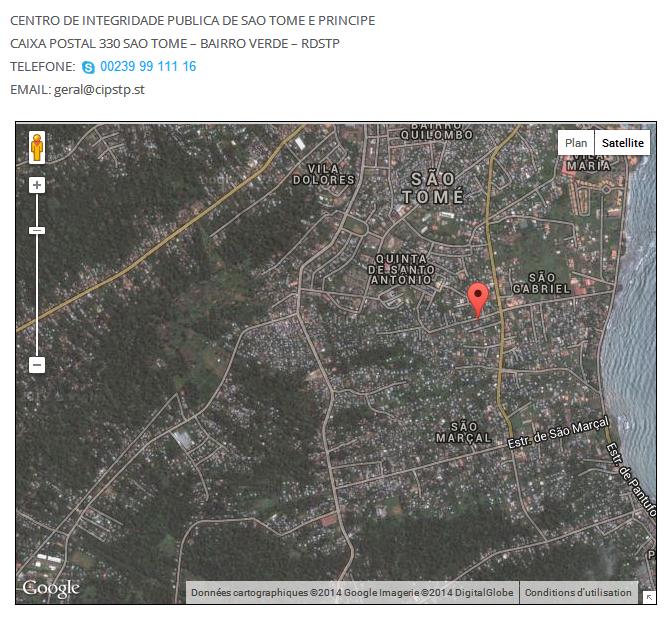Click the São Gabriel neighborhood label
Screen dimensions: 667x622
click(541, 282)
